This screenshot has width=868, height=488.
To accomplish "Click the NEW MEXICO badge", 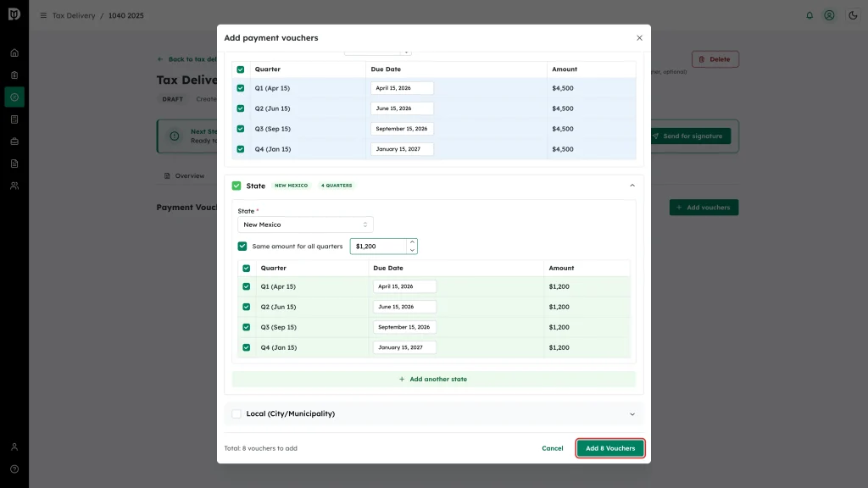I will pyautogui.click(x=292, y=186).
